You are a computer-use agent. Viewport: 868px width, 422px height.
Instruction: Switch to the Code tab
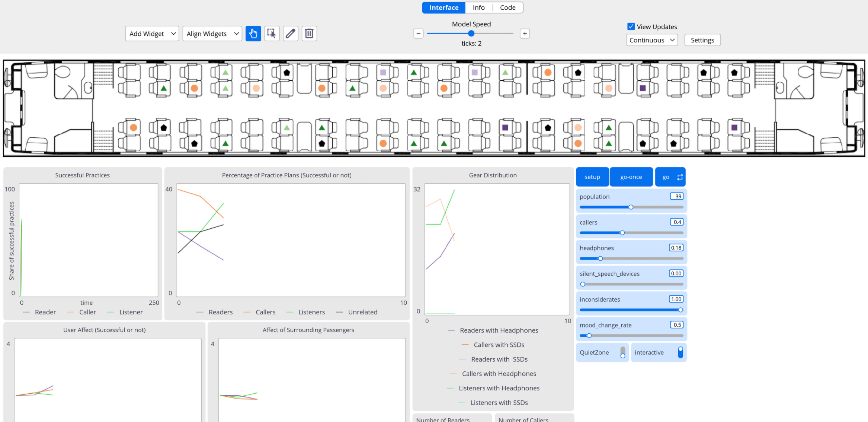507,7
